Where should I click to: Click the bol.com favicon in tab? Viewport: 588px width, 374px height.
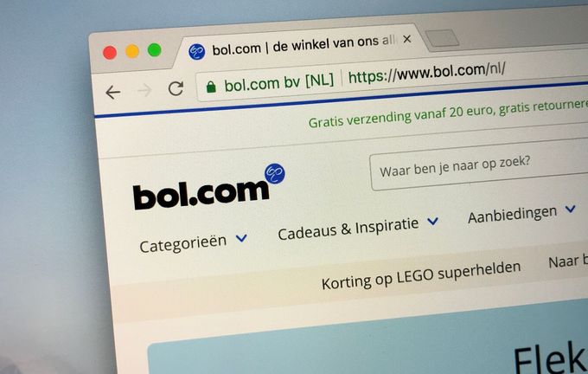coord(197,51)
